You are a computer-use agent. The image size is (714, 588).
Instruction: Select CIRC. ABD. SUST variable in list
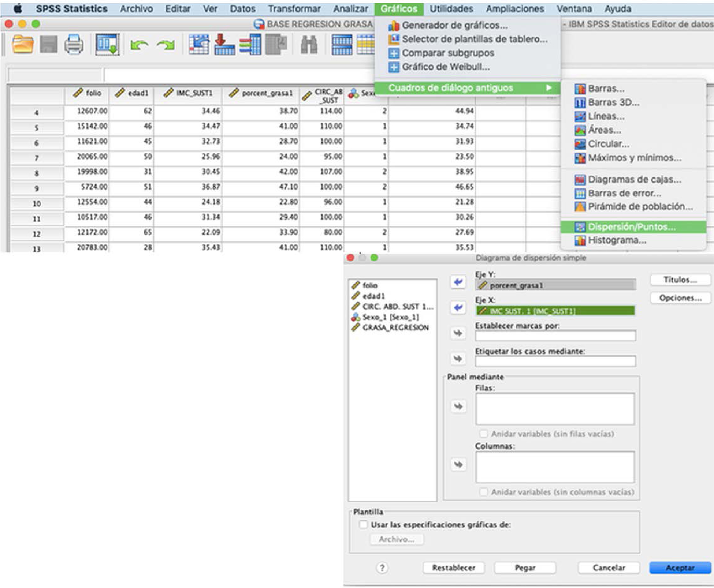tap(392, 306)
